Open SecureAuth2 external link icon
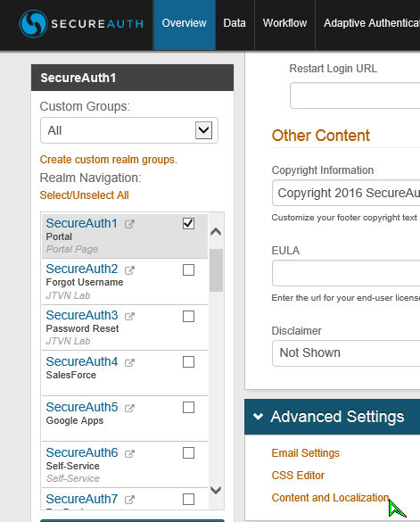 click(x=129, y=270)
